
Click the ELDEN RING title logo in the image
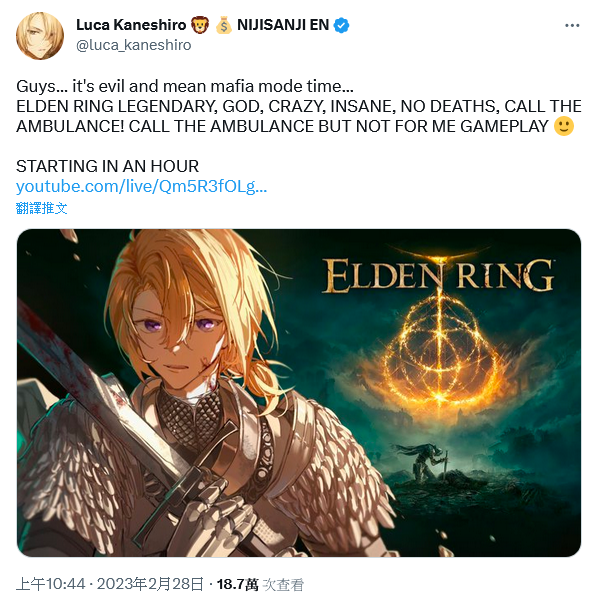(438, 276)
